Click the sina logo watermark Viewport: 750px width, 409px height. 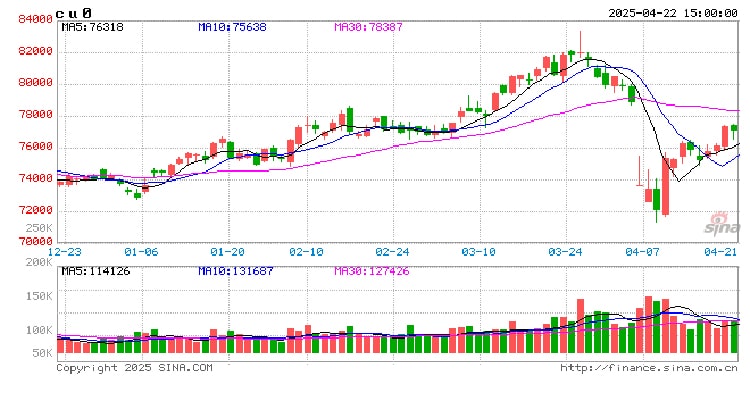click(x=720, y=223)
